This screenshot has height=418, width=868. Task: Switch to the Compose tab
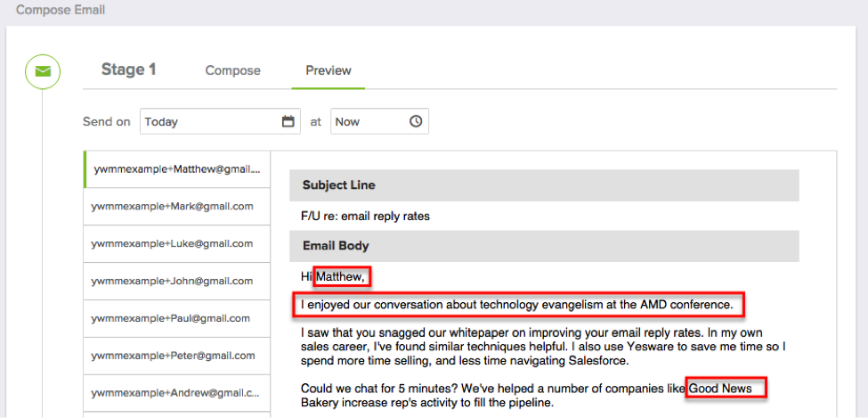coord(232,71)
